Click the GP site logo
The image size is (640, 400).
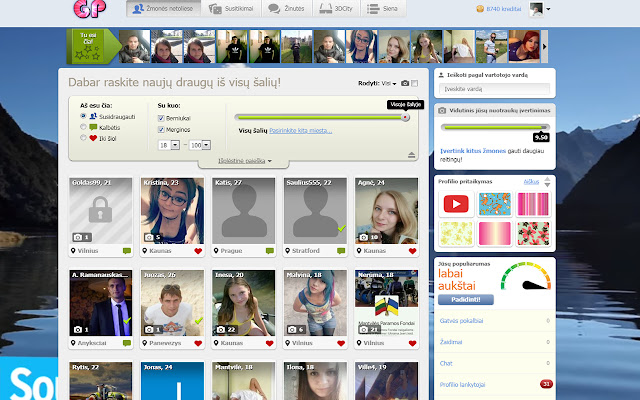(86, 10)
